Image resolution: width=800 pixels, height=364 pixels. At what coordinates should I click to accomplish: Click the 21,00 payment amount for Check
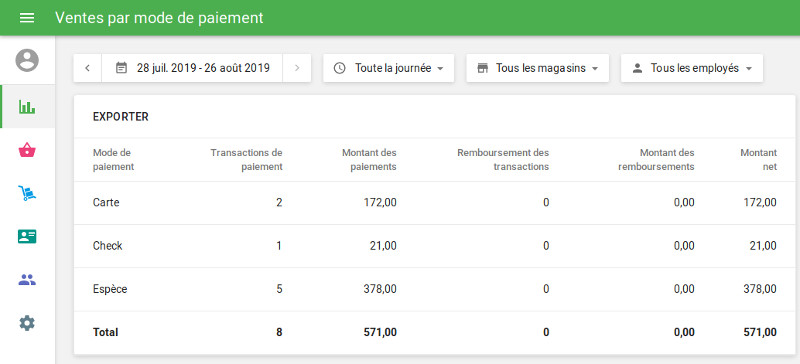[383, 246]
